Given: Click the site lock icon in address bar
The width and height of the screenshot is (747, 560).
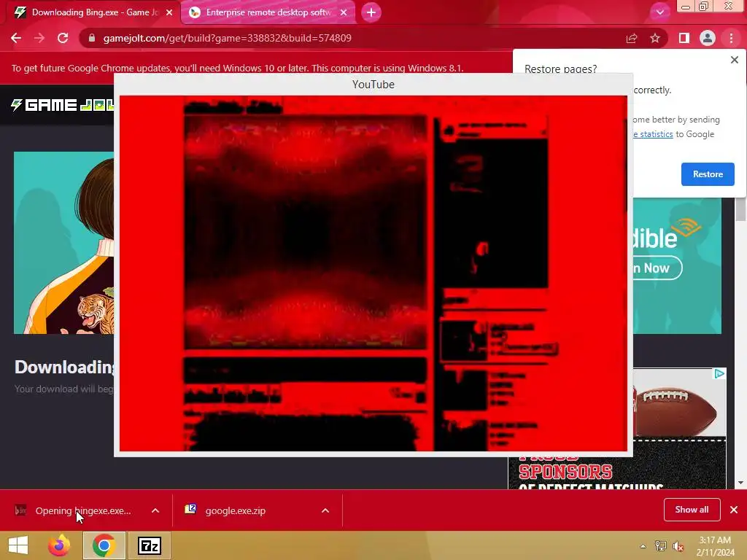Looking at the screenshot, I should 92,38.
